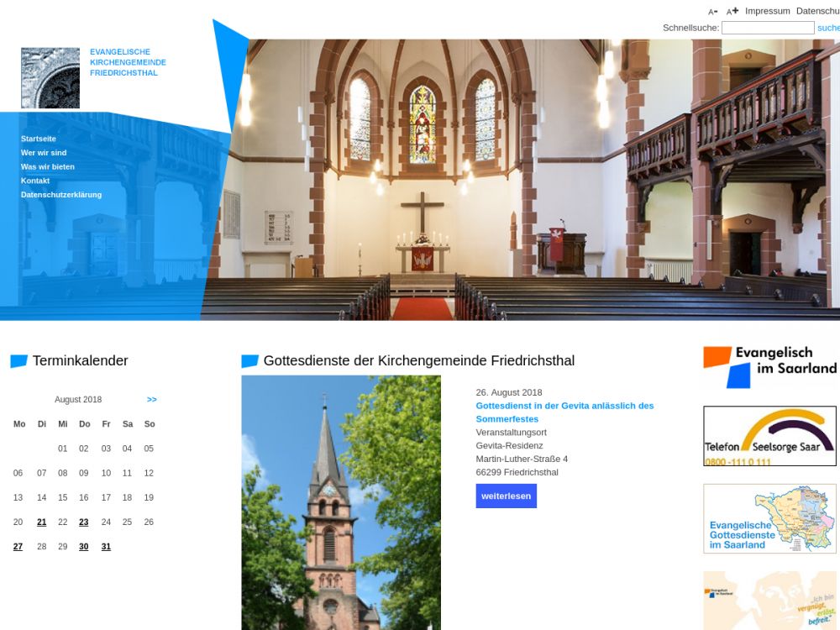Click the church logo in the header
The height and width of the screenshot is (630, 840).
[50, 78]
